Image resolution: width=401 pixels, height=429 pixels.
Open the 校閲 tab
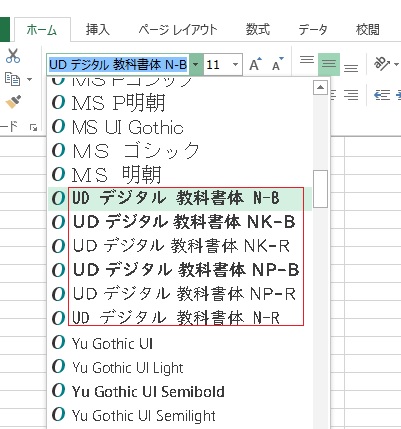coord(368,30)
